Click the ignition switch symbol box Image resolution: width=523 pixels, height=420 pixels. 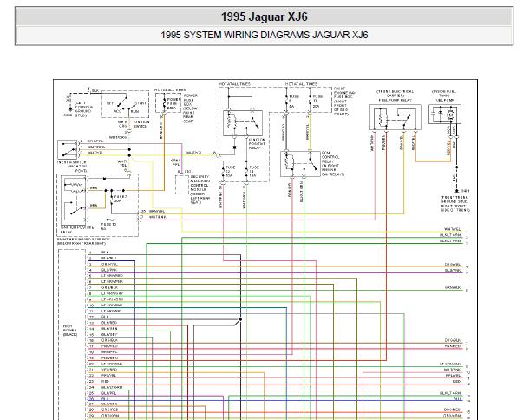(x=125, y=104)
